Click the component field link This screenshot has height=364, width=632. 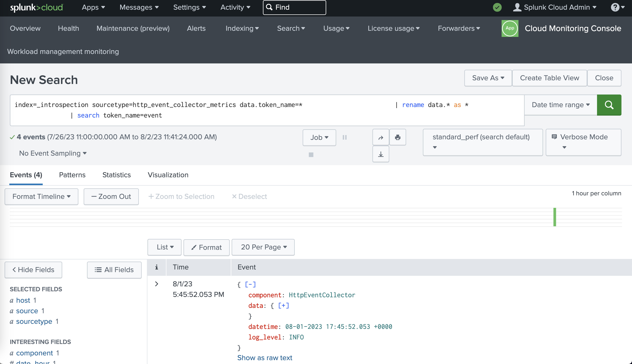34,353
